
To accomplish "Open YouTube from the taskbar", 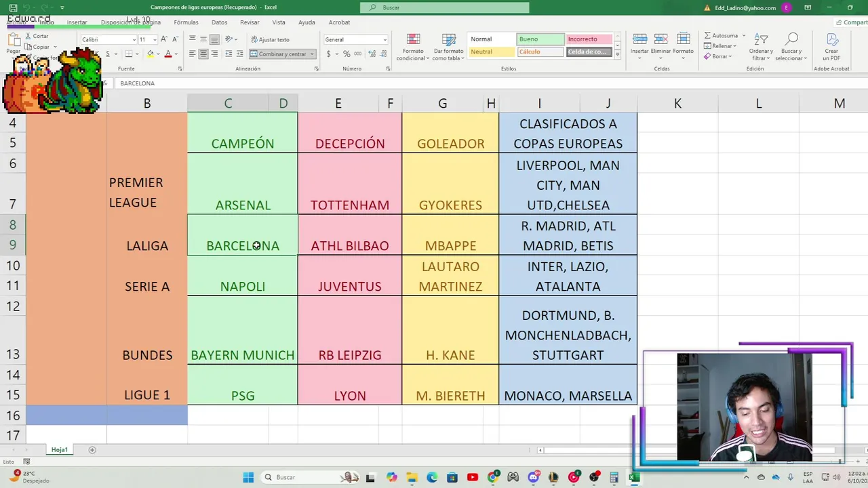I will tap(473, 477).
